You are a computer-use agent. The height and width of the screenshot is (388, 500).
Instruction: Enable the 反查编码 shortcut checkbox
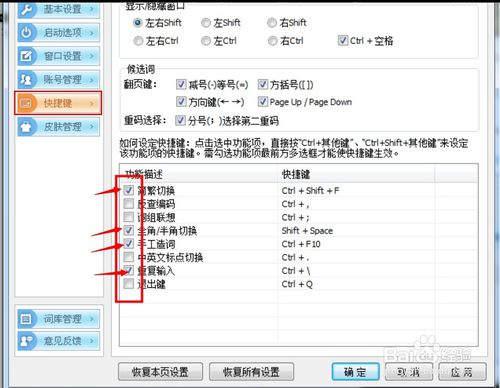tap(129, 204)
